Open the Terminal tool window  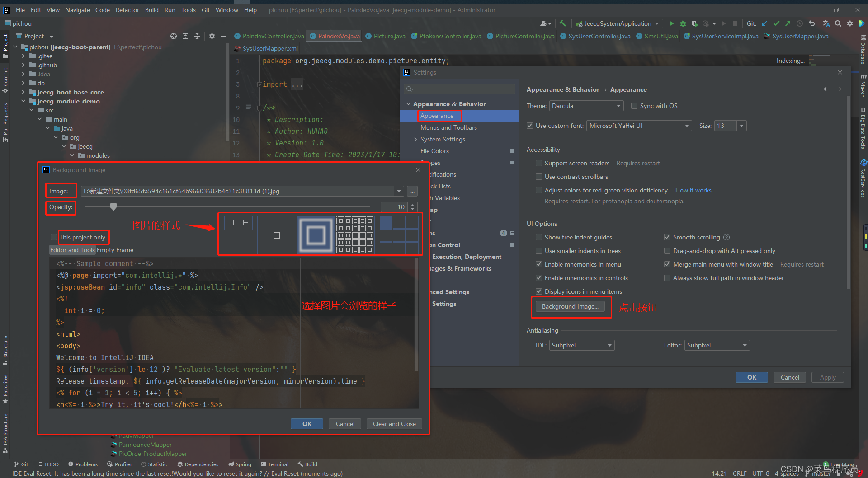coord(274,464)
